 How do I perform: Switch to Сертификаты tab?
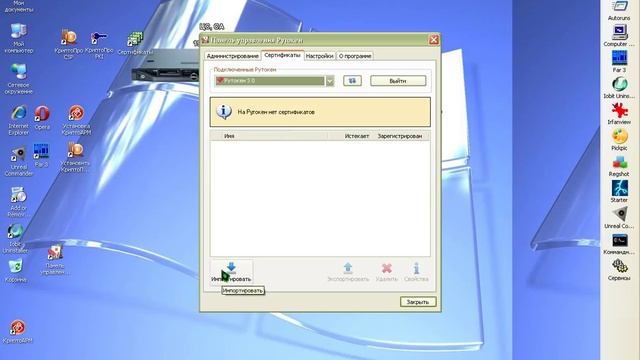pos(282,55)
